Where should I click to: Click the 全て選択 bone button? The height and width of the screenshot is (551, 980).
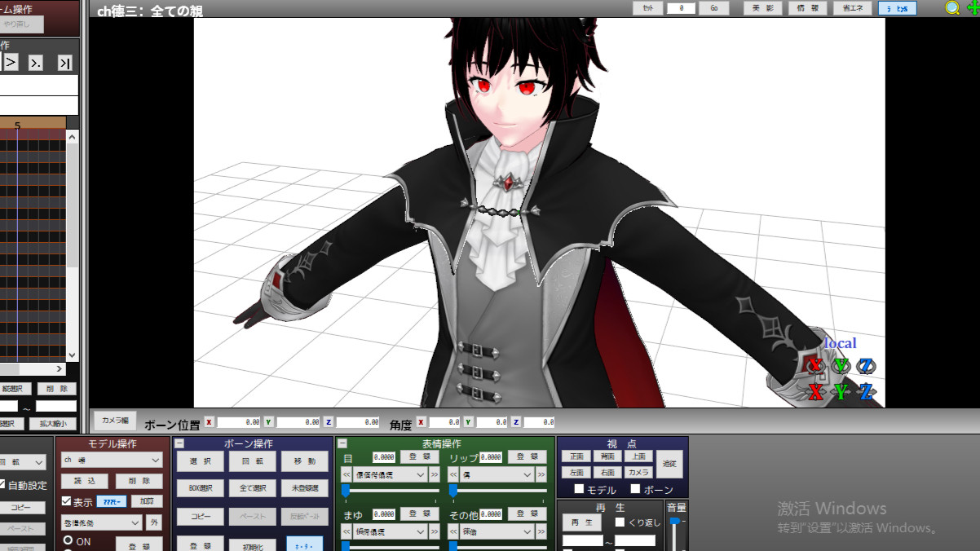[x=252, y=488]
